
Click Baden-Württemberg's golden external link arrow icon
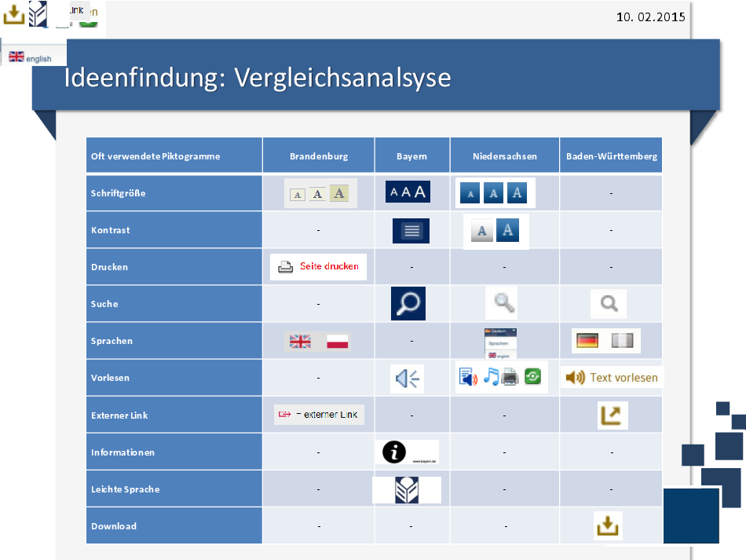(613, 415)
